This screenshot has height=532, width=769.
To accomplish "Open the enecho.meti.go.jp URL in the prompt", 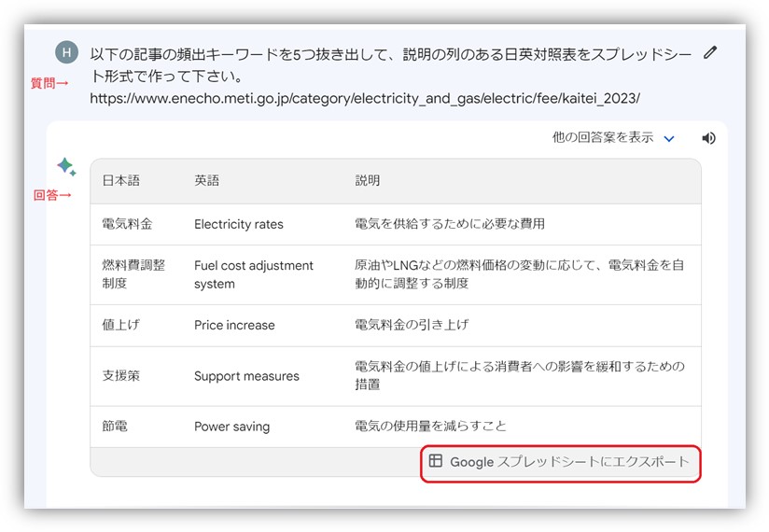I will [x=365, y=98].
